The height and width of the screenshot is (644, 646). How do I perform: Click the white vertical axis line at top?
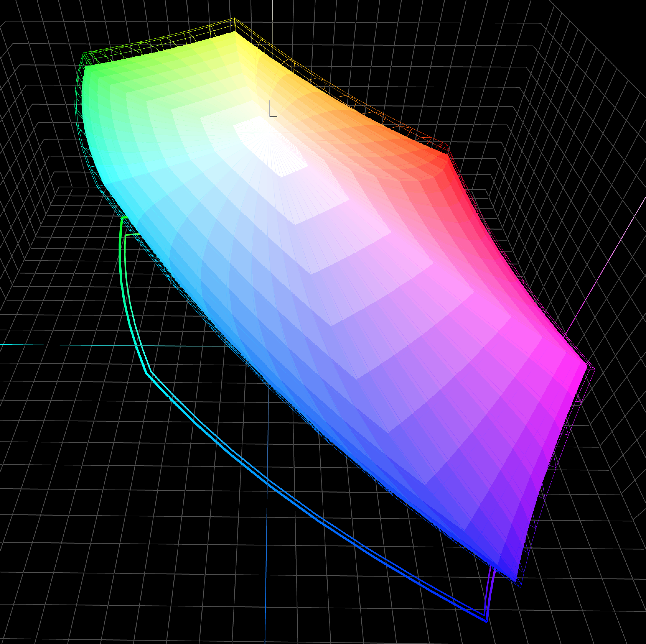272,13
